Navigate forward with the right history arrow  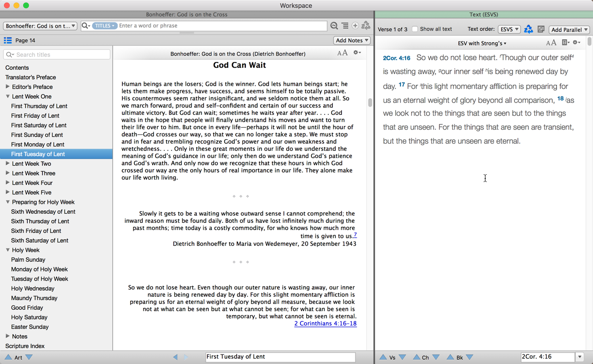[x=186, y=357]
